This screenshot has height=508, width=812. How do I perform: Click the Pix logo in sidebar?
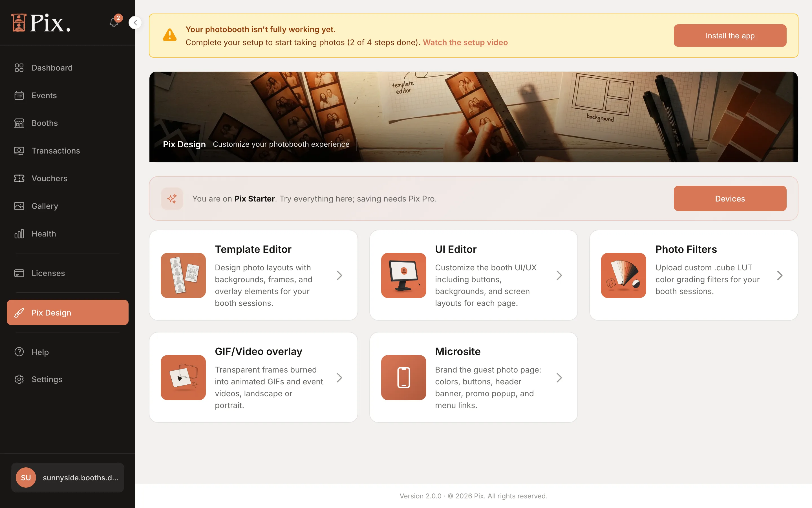[41, 23]
